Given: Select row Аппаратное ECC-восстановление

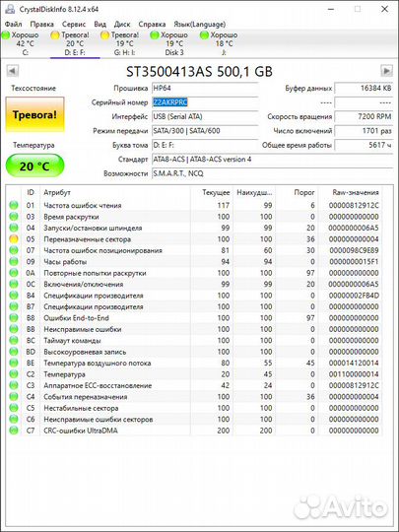Looking at the screenshot, I should tap(194, 385).
